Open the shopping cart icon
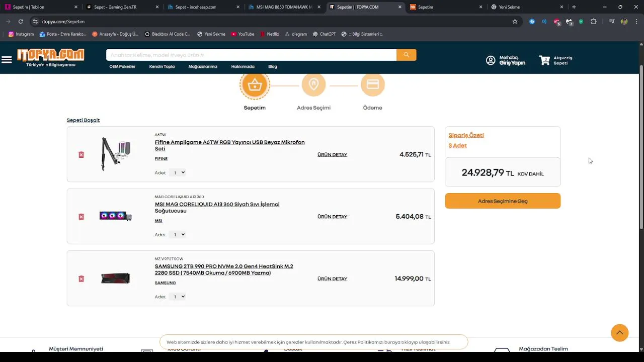 tap(544, 60)
